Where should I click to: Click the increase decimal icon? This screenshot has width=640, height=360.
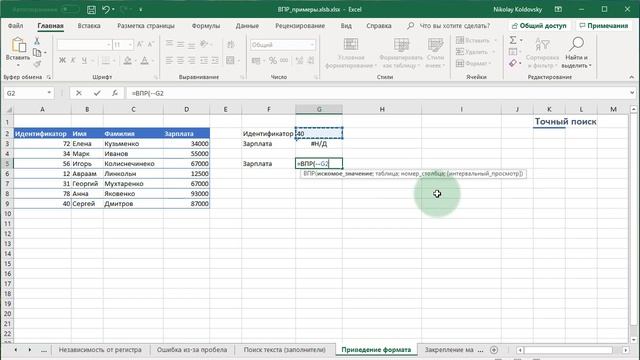[300, 61]
